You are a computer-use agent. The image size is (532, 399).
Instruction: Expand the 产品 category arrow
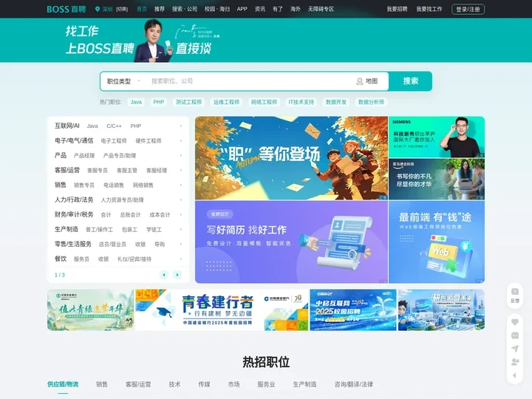coord(181,155)
